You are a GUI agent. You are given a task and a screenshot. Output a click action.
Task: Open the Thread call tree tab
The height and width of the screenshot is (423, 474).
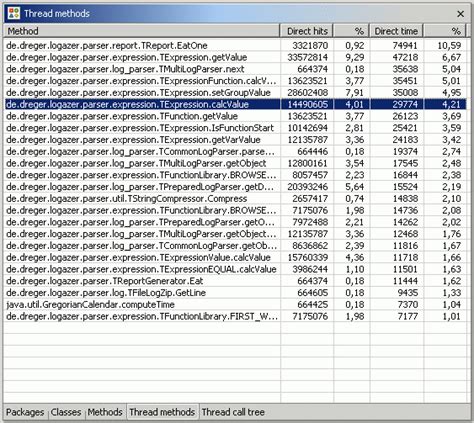coord(233,412)
